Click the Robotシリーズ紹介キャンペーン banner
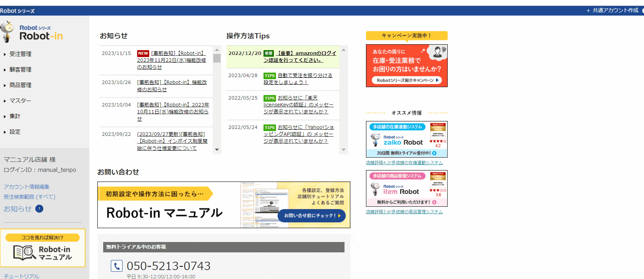This screenshot has width=644, height=279. click(x=407, y=66)
